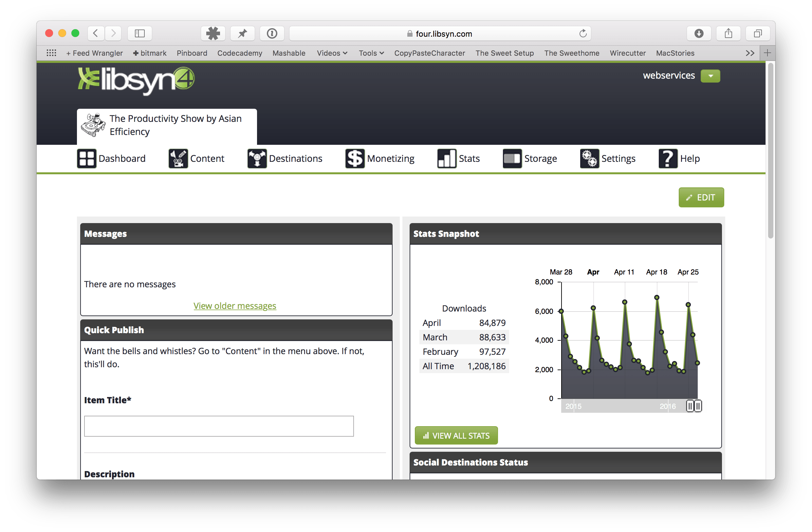
Task: Open the Dashboard icon in navigation
Action: tap(87, 159)
